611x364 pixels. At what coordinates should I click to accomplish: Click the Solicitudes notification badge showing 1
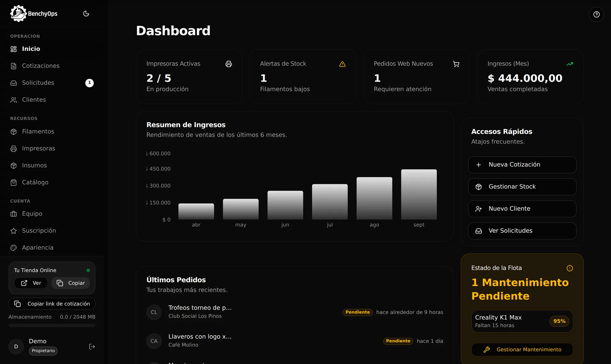(90, 83)
